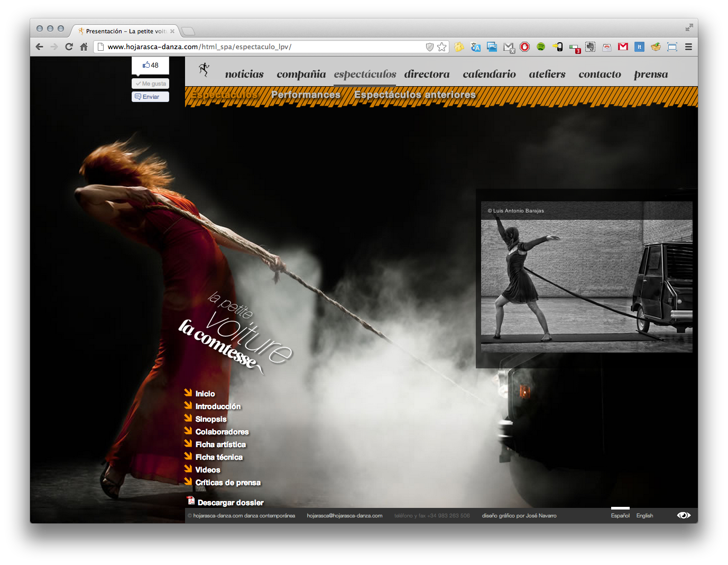Open the Críticas de prensa link
This screenshot has width=728, height=565.
(x=228, y=483)
